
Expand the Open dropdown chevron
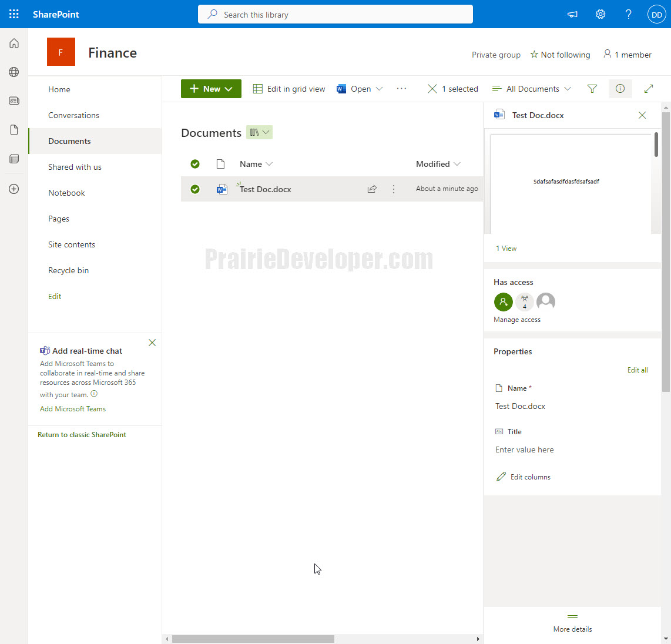pyautogui.click(x=379, y=89)
